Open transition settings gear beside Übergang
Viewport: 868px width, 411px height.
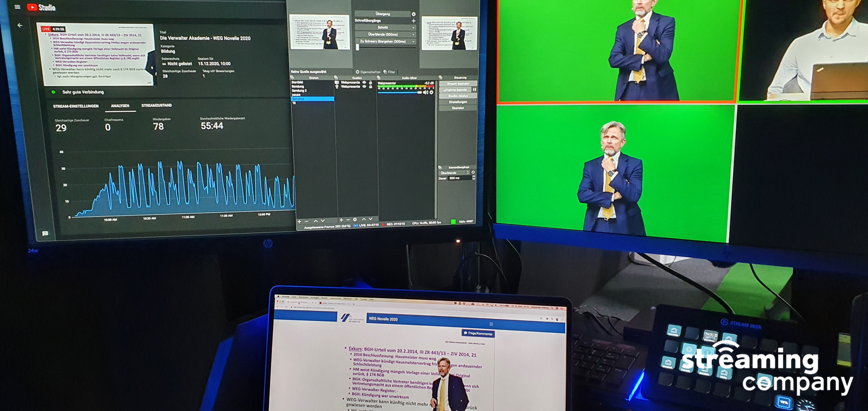click(414, 14)
